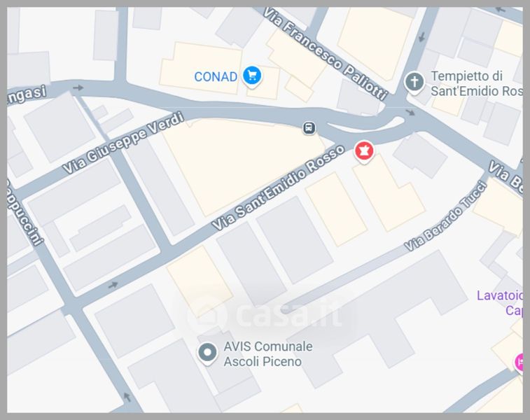Click the AVIS Comunale location pin
The width and height of the screenshot is (530, 420).
207,353
